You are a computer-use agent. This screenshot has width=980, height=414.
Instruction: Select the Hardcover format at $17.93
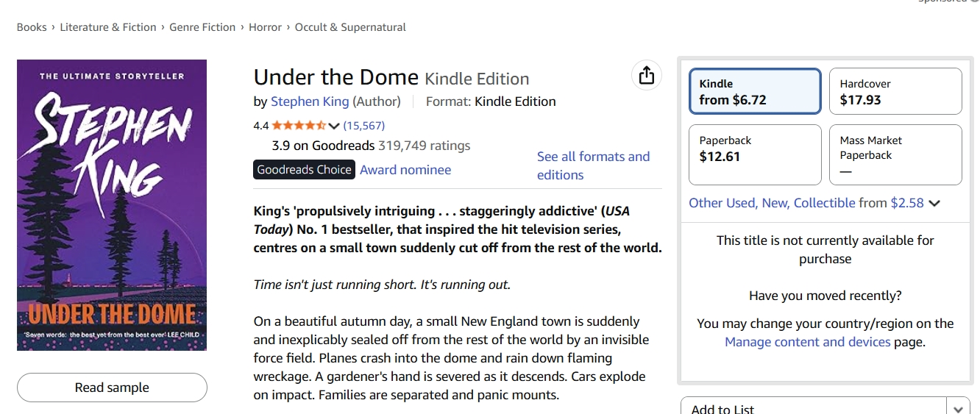(895, 92)
